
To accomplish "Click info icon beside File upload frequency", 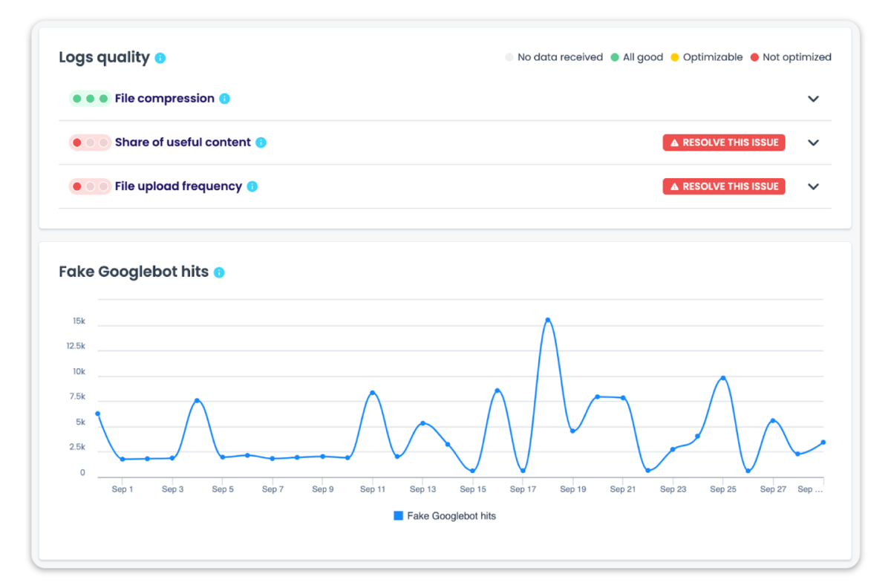I will pyautogui.click(x=252, y=186).
